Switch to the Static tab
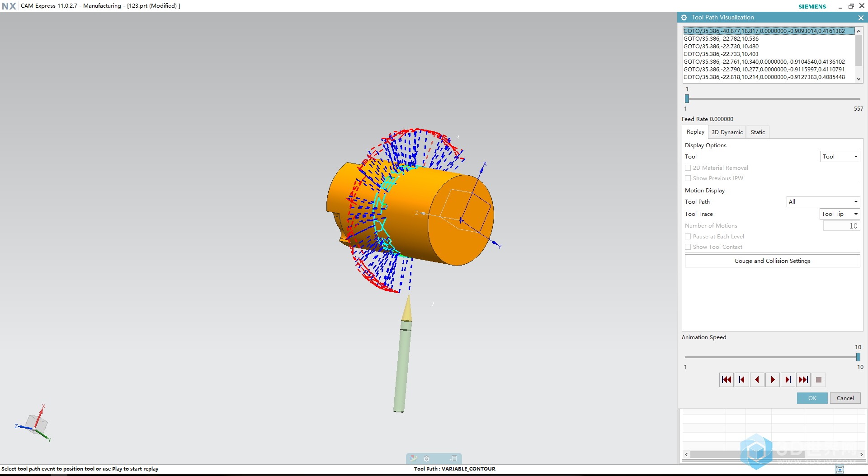868x476 pixels. [758, 132]
